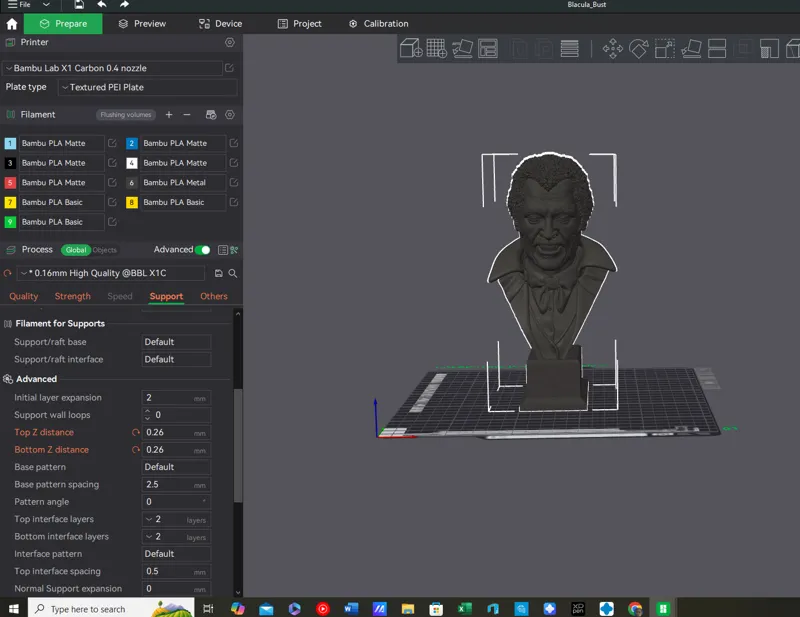Go to the Home page icon
The width and height of the screenshot is (800, 617).
(x=12, y=24)
